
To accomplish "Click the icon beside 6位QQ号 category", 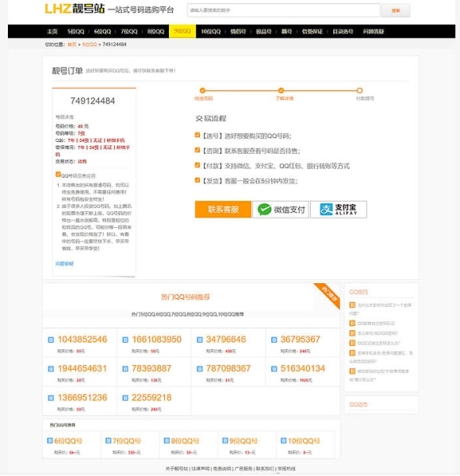I will pos(50,440).
